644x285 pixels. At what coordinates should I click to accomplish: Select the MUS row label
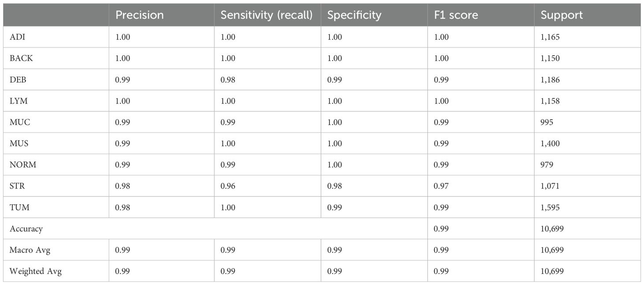point(19,144)
